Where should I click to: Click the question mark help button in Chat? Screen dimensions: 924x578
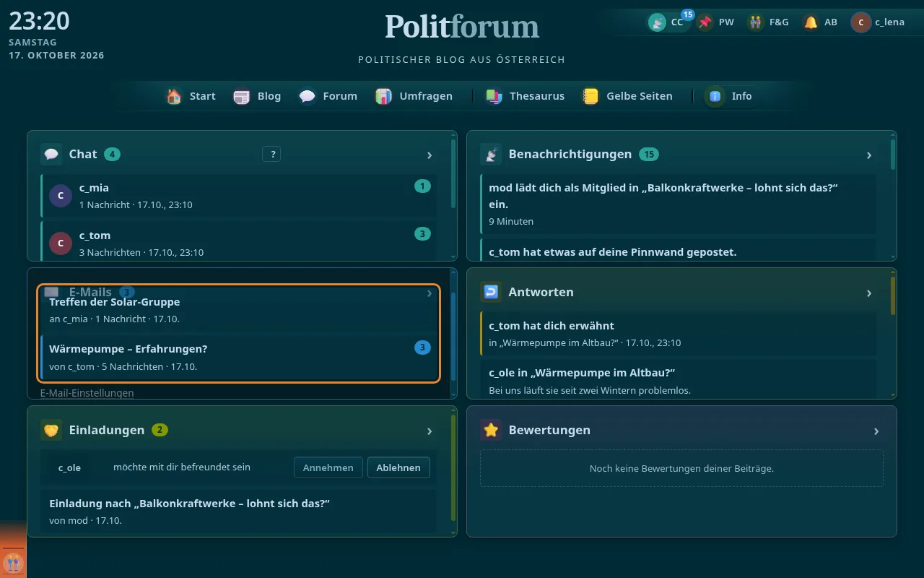[x=271, y=154]
